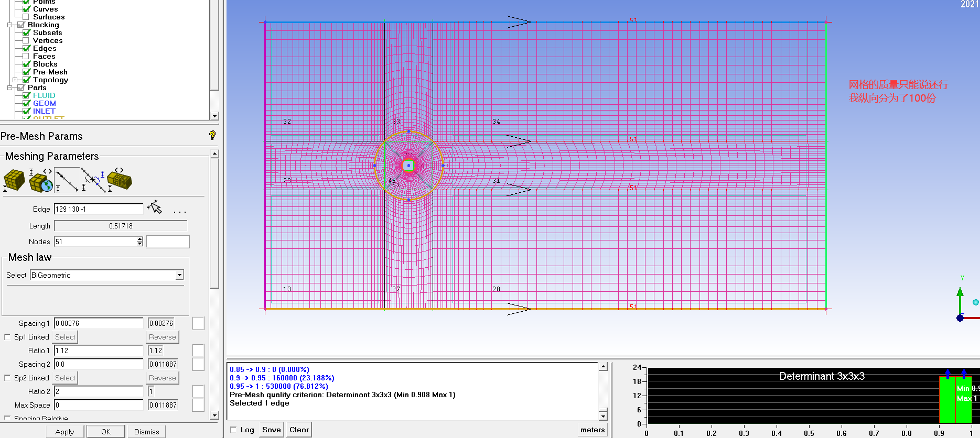Screen dimensions: 980x438
Task: Click the Scale Sizes globe-cube icon
Action: 41,180
